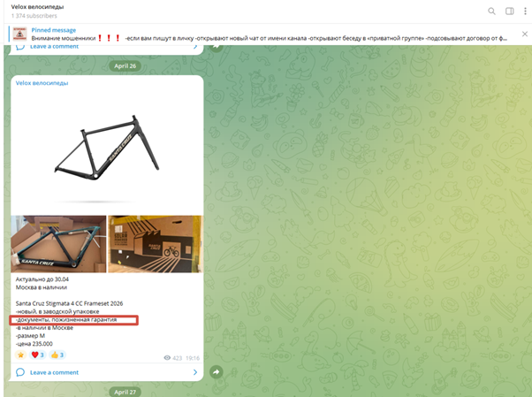Jump to the April 26 date badge
Screen dimensions: 532x397
[125, 66]
